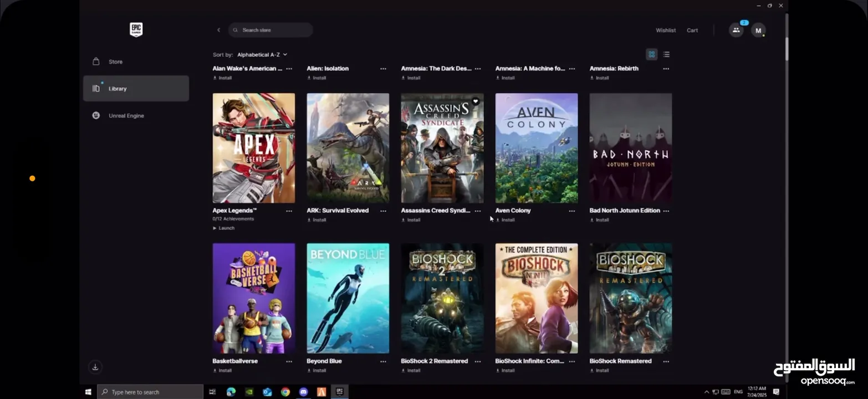This screenshot has width=868, height=399.
Task: Install BioShock Infinite Complete Edition
Action: (x=505, y=370)
